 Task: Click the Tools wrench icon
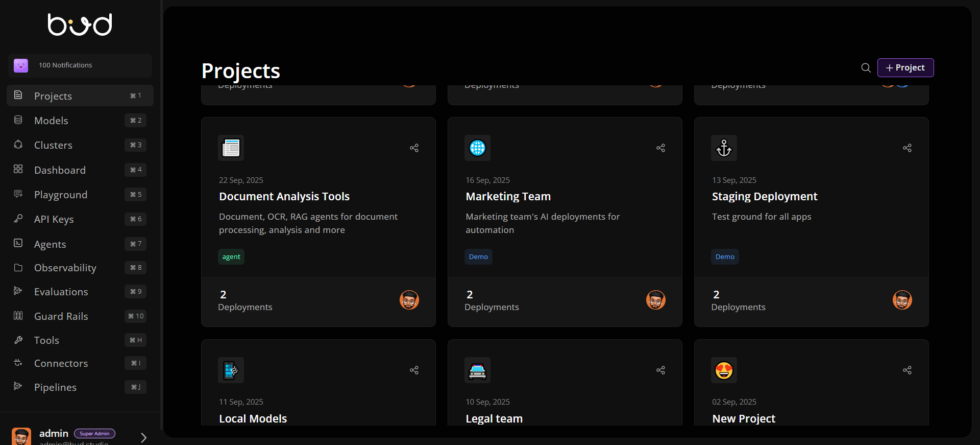(x=18, y=340)
